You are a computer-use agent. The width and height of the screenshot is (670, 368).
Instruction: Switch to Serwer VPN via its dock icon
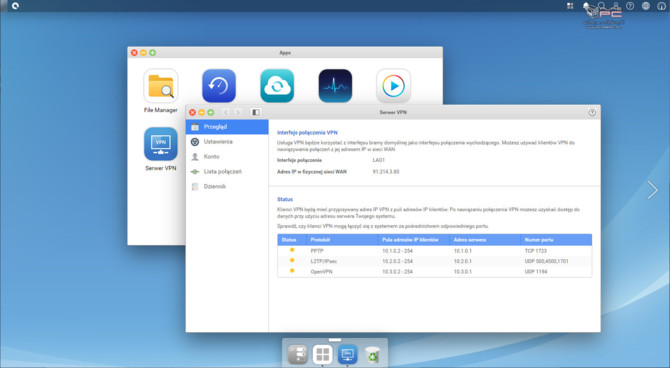point(347,354)
